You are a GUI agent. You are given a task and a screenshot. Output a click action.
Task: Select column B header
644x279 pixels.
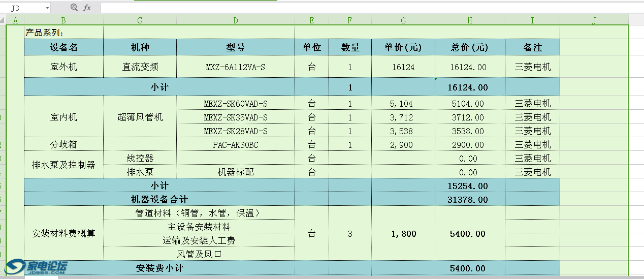point(63,20)
